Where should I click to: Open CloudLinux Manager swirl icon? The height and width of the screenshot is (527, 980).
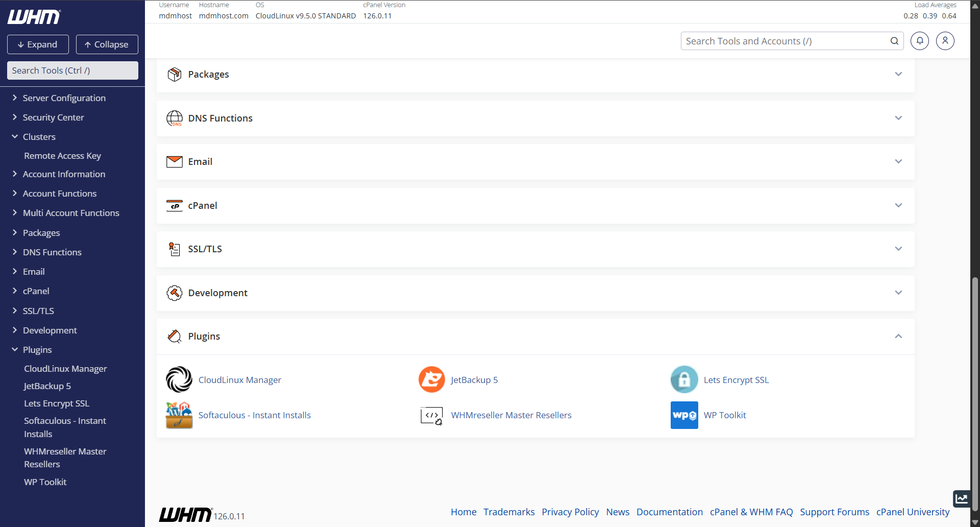pyautogui.click(x=179, y=379)
